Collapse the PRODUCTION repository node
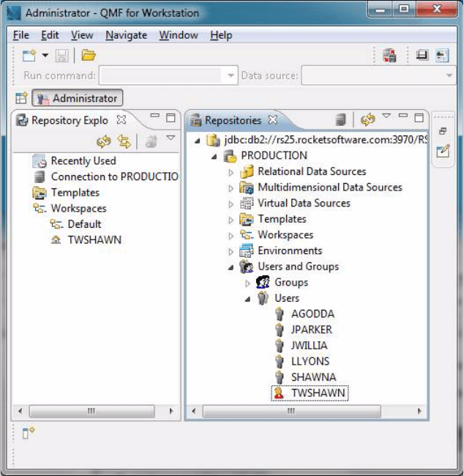 [x=214, y=157]
